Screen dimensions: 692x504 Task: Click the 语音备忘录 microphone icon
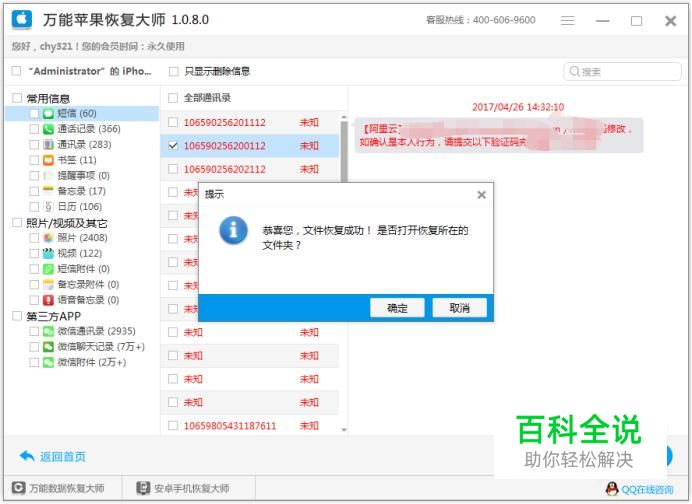pyautogui.click(x=48, y=300)
